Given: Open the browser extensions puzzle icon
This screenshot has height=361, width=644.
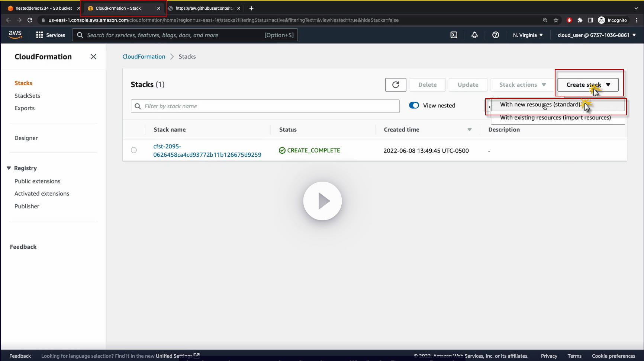Looking at the screenshot, I should (x=580, y=20).
